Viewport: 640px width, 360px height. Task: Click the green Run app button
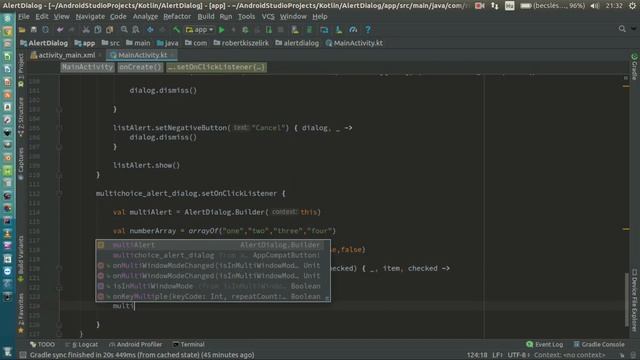[222, 30]
